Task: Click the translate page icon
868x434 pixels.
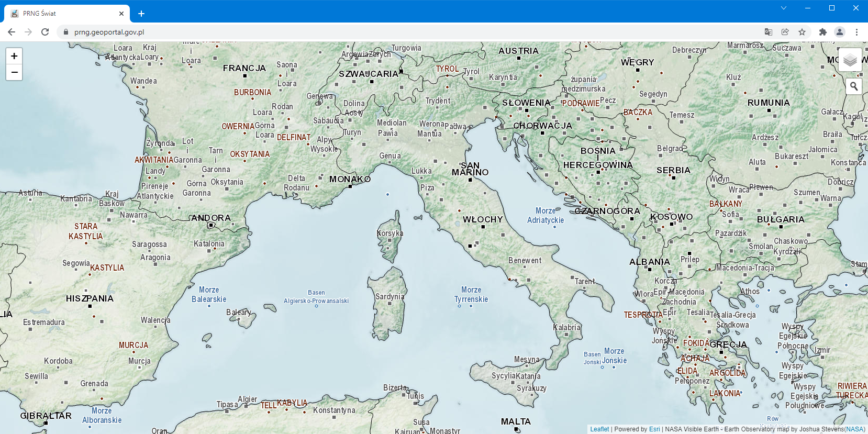Action: coord(768,32)
